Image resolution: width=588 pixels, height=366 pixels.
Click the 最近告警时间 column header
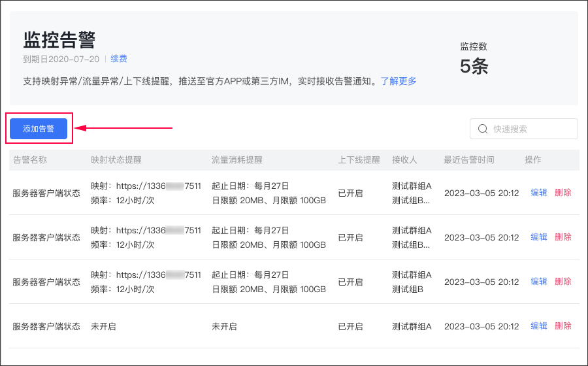469,159
